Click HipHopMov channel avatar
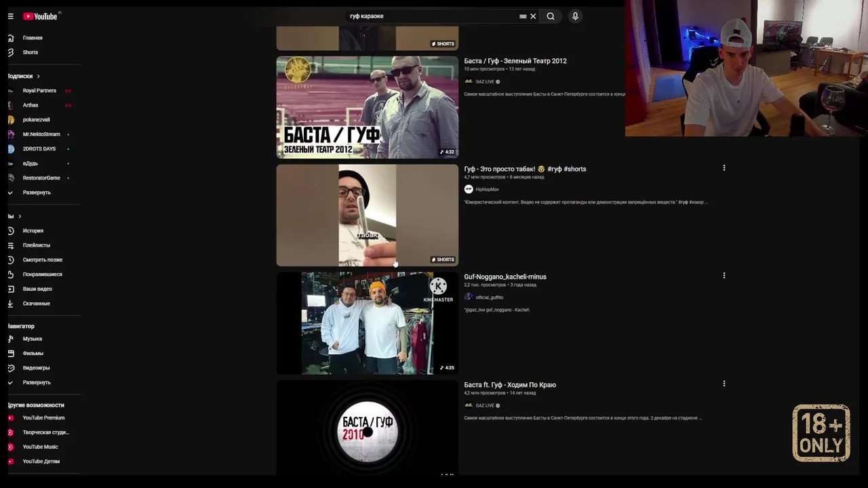The height and width of the screenshot is (488, 868). 469,189
